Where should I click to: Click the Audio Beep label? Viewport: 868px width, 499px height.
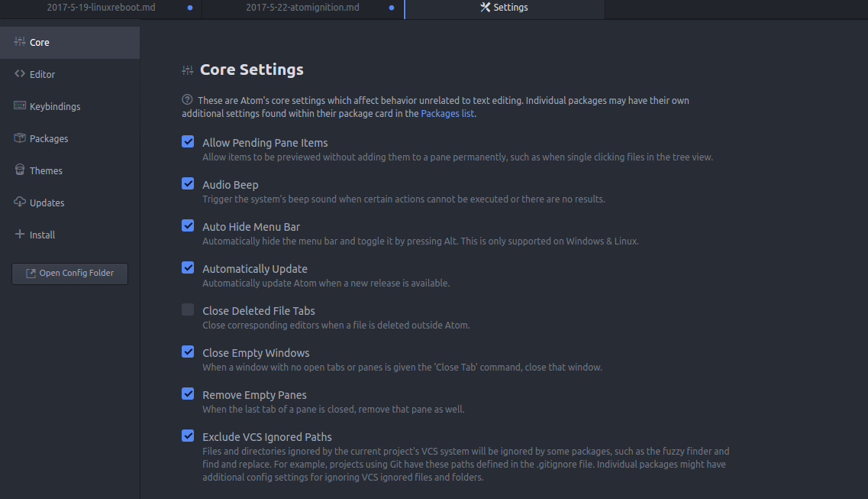(x=231, y=185)
